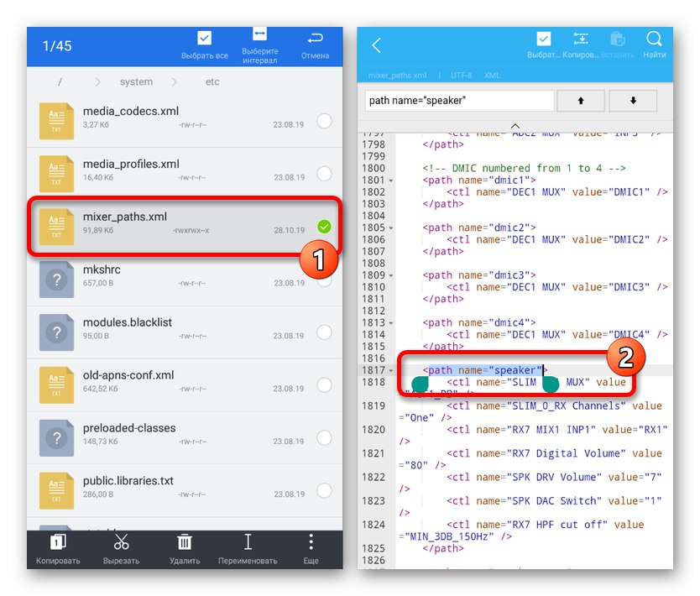Jump to previous search match with up arrow
Viewport: 700px width, 596px height.
pyautogui.click(x=581, y=101)
